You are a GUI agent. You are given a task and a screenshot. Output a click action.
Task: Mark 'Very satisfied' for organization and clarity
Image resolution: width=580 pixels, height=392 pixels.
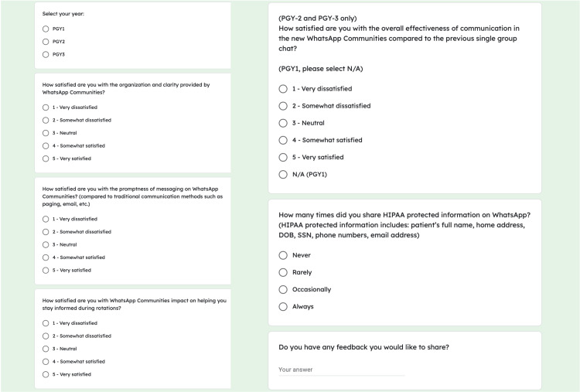[46, 159]
